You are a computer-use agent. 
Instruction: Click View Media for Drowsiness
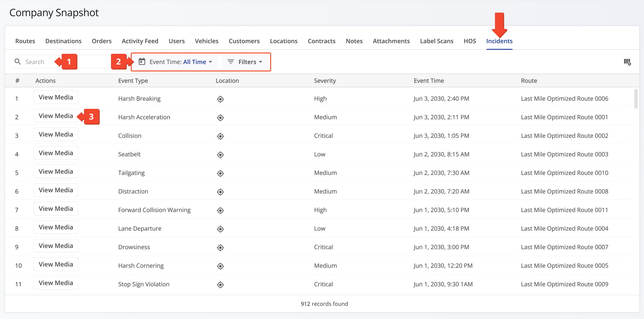[x=56, y=246]
